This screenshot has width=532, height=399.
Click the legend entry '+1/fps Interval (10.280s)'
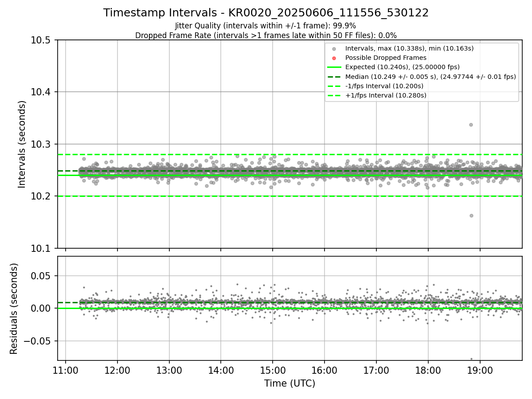pyautogui.click(x=386, y=95)
